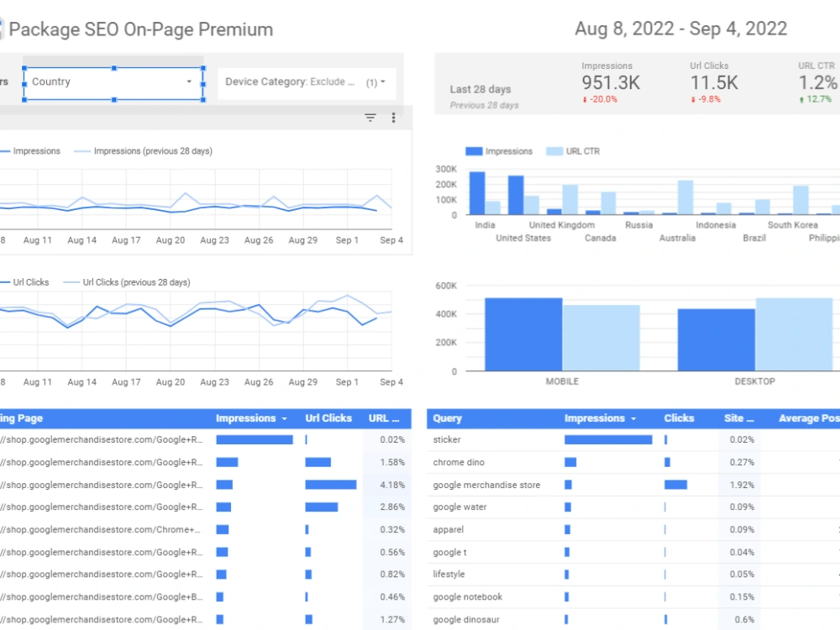Open the Device Category filter dropdown

tap(307, 82)
